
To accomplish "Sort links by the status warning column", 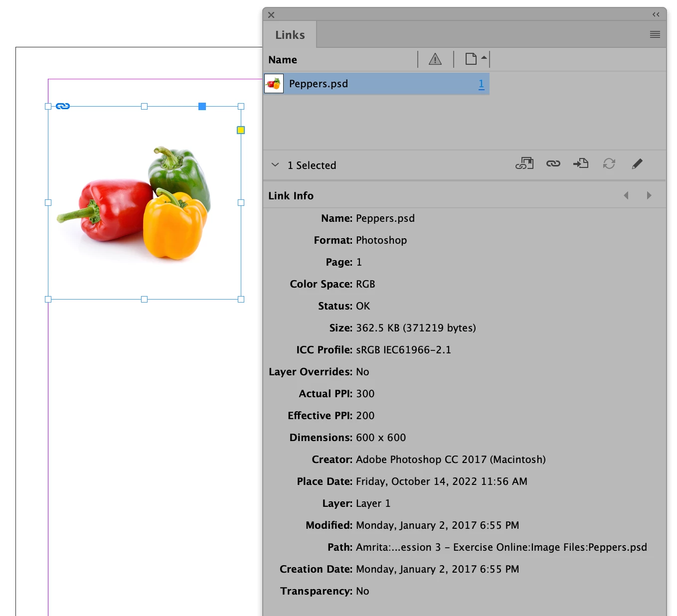I will (435, 59).
